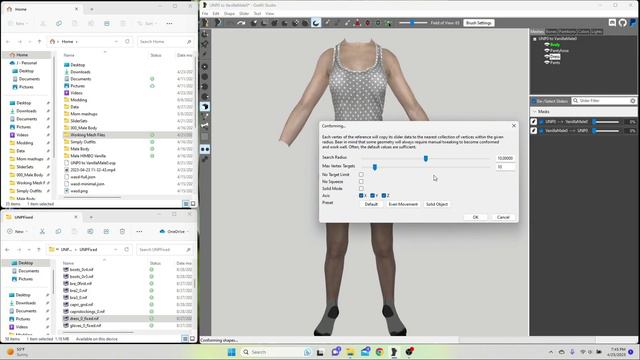The height and width of the screenshot is (360, 640).
Task: Select Pants mesh in the tree
Action: (555, 62)
